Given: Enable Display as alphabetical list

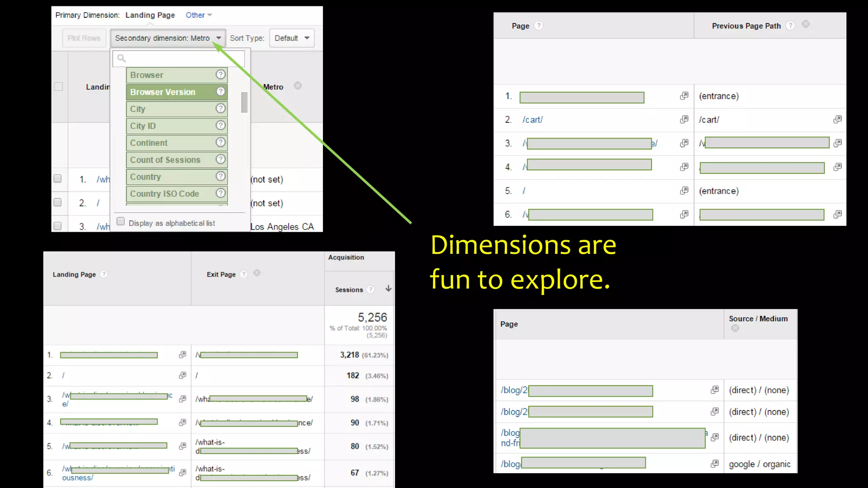Looking at the screenshot, I should (121, 222).
